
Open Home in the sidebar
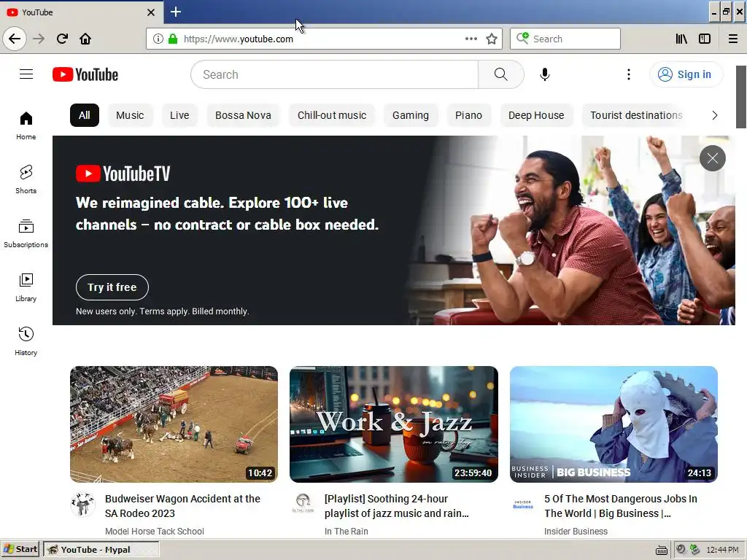tap(26, 125)
